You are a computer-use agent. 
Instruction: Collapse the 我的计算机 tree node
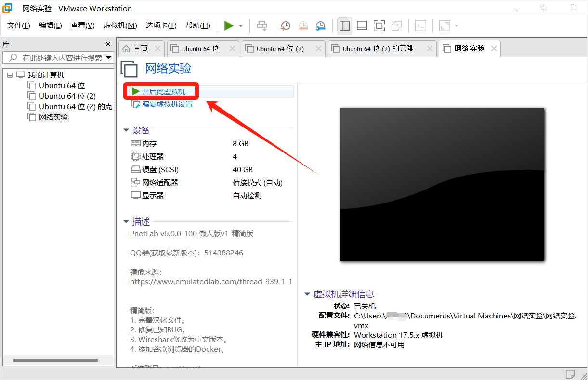[10, 75]
